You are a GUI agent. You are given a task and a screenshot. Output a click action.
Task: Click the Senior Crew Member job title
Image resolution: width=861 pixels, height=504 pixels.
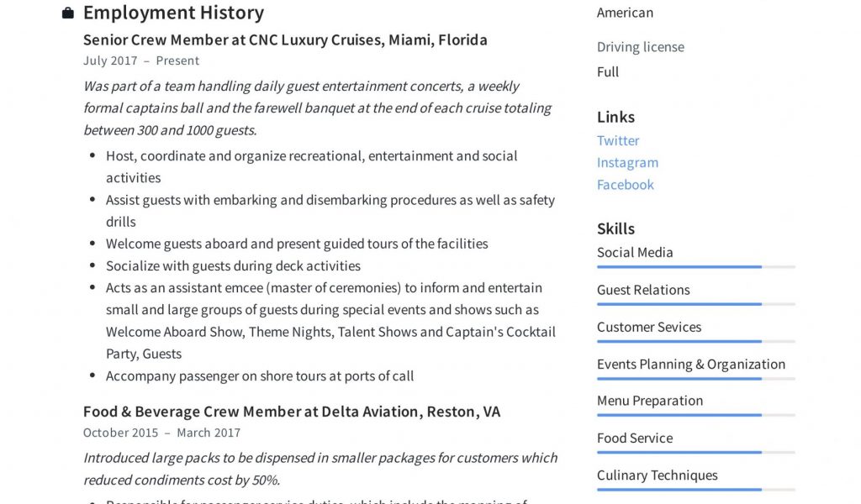285,39
